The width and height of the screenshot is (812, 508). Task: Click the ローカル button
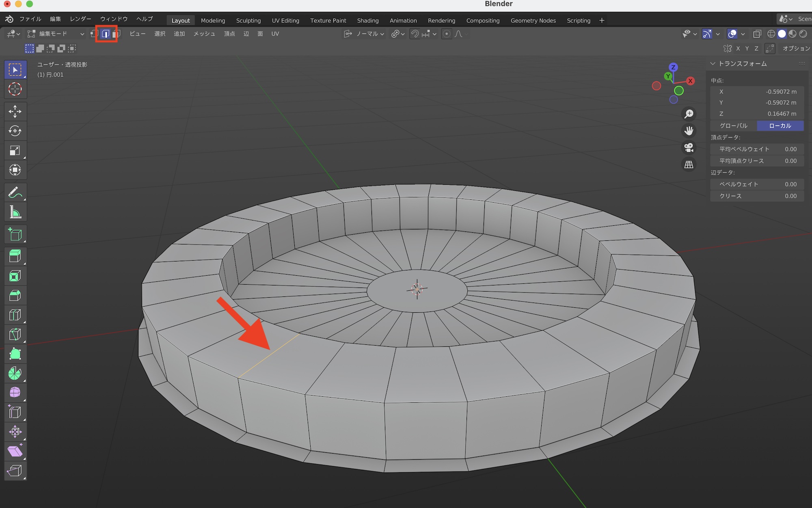point(780,125)
